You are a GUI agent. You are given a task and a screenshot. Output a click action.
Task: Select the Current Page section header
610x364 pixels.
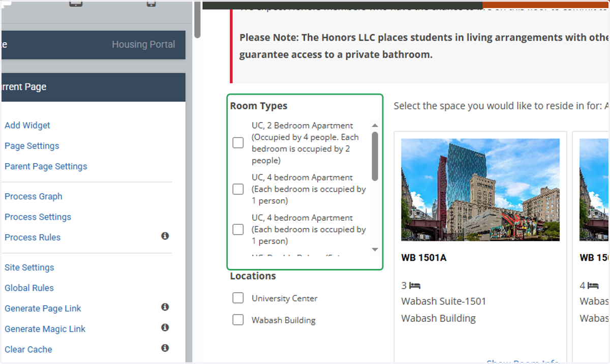pyautogui.click(x=93, y=87)
